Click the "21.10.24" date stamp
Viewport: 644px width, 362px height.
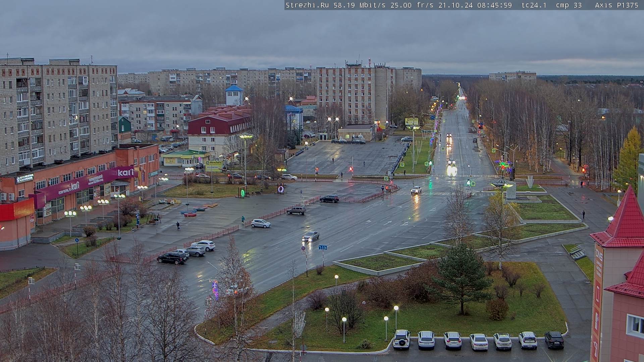coord(455,5)
